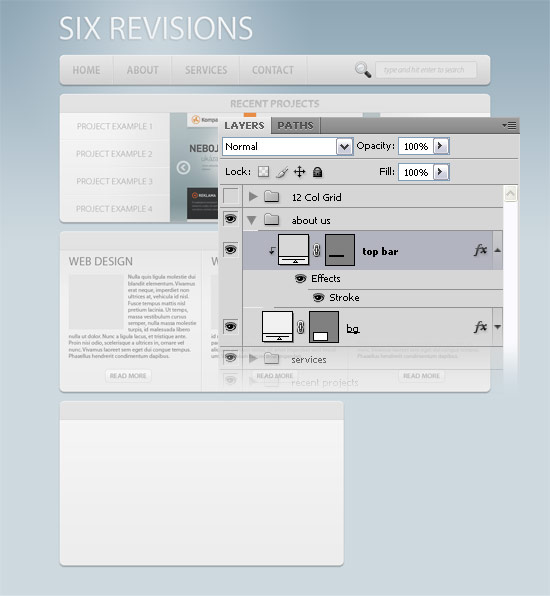Click the 'recent projects' group name
The image size is (550, 596).
tap(325, 382)
